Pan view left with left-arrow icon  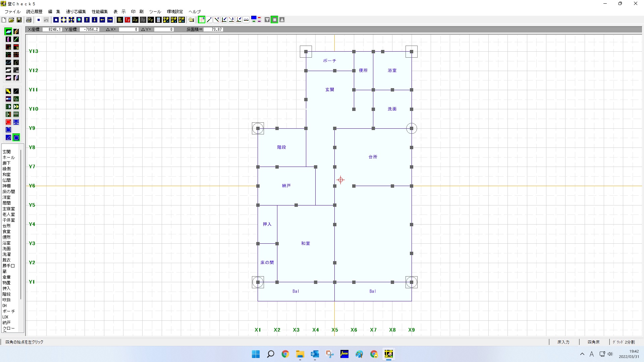click(102, 20)
